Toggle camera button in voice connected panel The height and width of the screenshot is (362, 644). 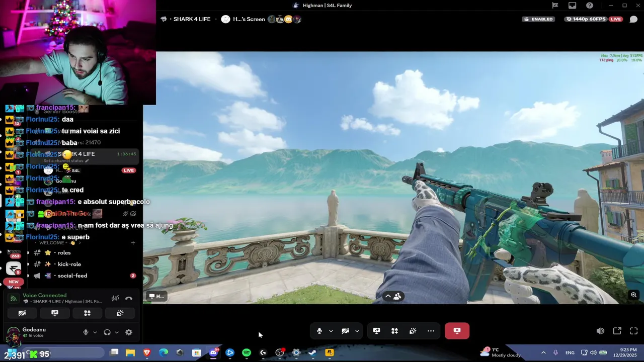[x=22, y=313]
